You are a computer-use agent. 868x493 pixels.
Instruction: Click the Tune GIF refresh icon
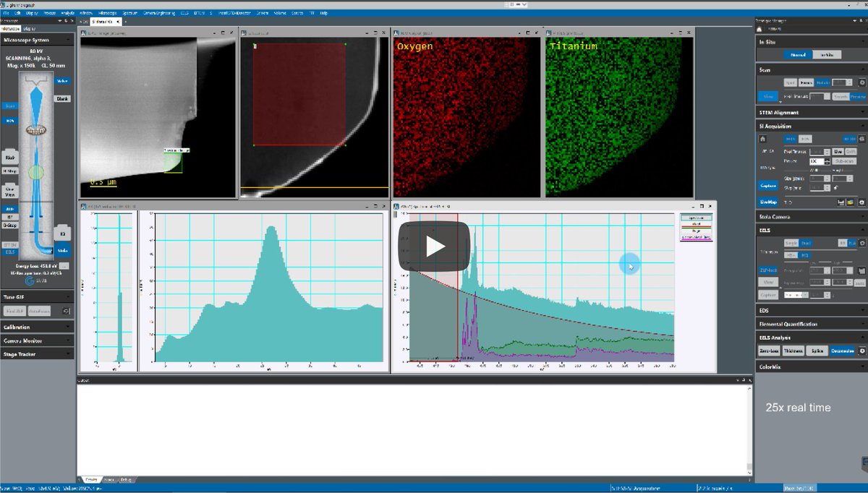66,311
